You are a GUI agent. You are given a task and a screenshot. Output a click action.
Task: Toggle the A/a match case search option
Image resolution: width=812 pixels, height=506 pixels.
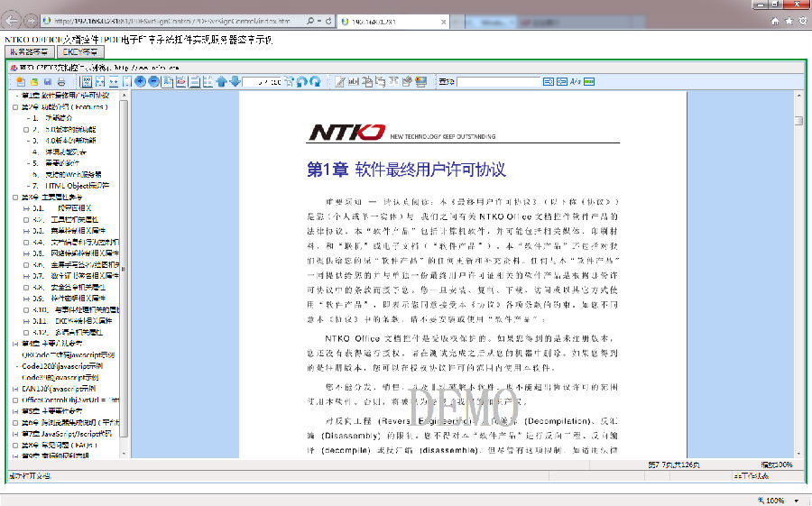pyautogui.click(x=576, y=81)
